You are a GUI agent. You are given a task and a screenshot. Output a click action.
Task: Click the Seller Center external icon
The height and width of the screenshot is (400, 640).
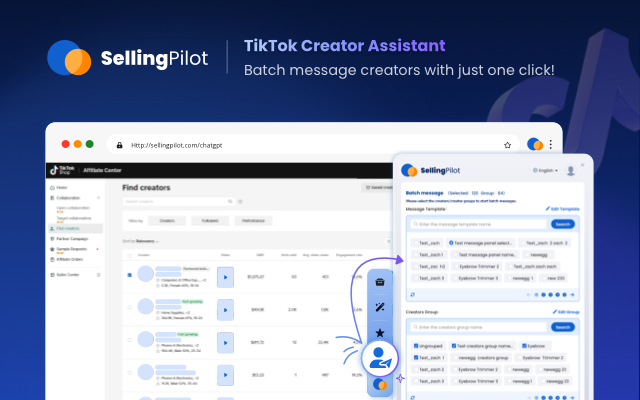pos(98,275)
